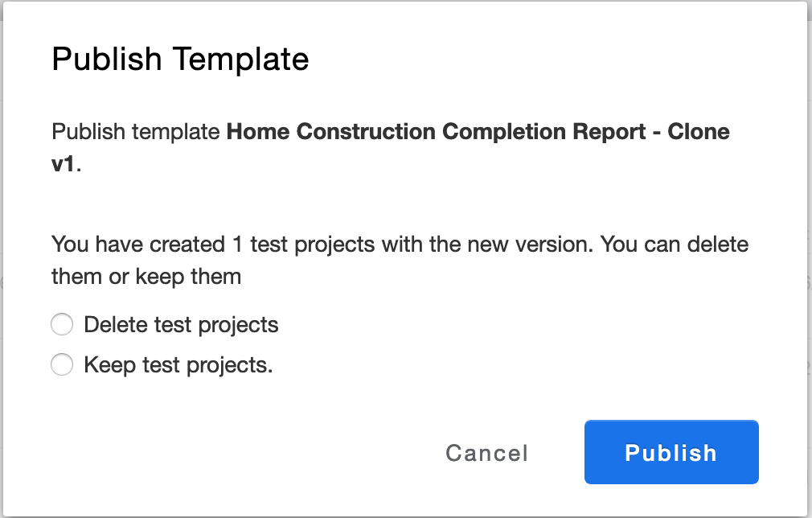Abort publishing with the Cancel button
The height and width of the screenshot is (518, 812).
click(486, 453)
